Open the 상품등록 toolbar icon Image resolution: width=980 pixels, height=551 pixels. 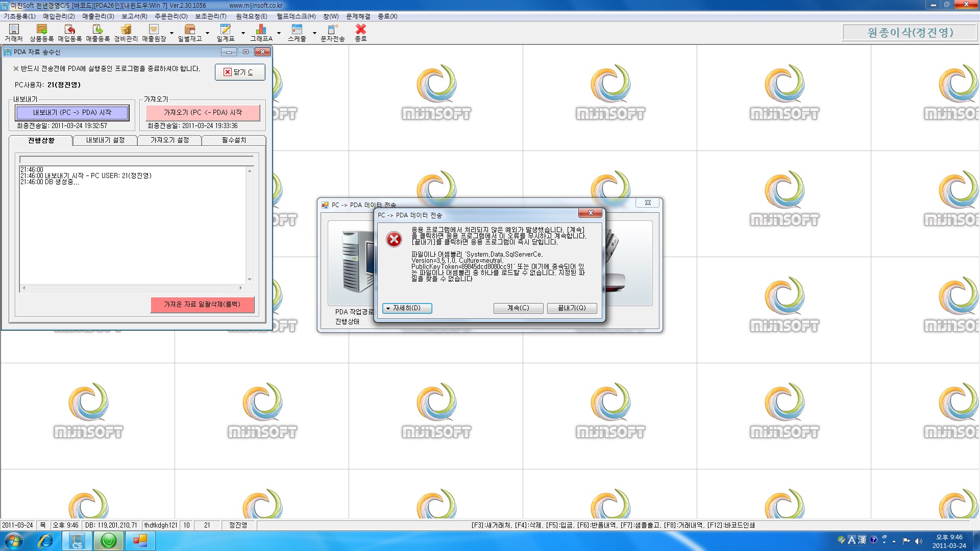pos(42,33)
